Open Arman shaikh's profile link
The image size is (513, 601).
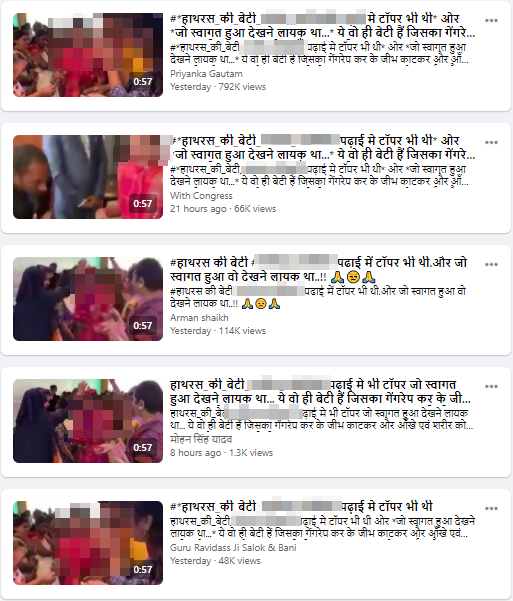(x=199, y=318)
